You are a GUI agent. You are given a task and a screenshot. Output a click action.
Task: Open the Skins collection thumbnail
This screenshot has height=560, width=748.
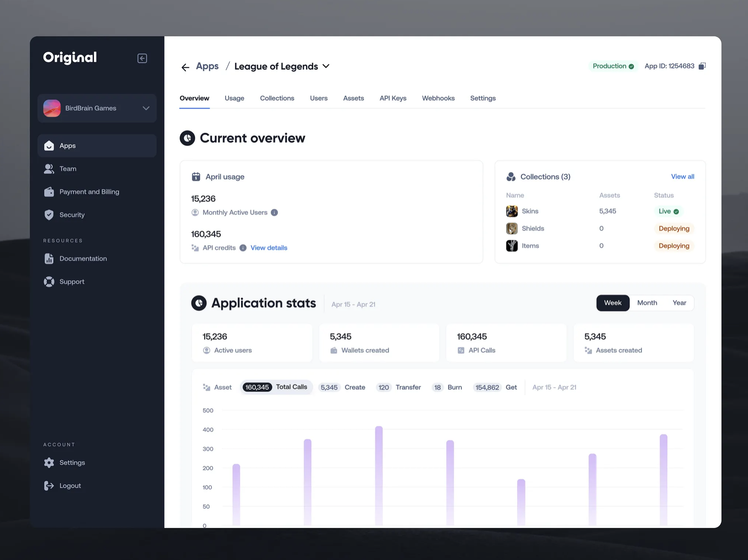[512, 211]
